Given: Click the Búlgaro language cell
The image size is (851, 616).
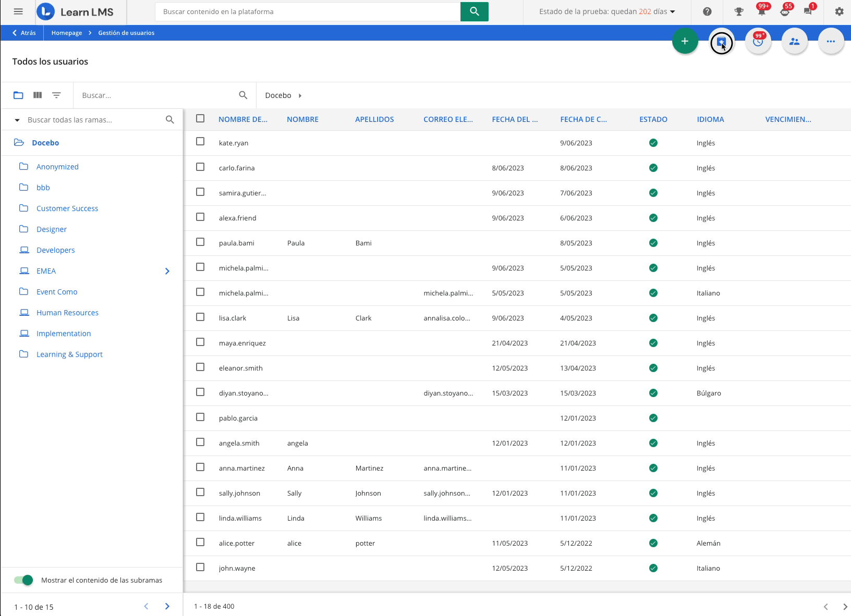Looking at the screenshot, I should 709,393.
